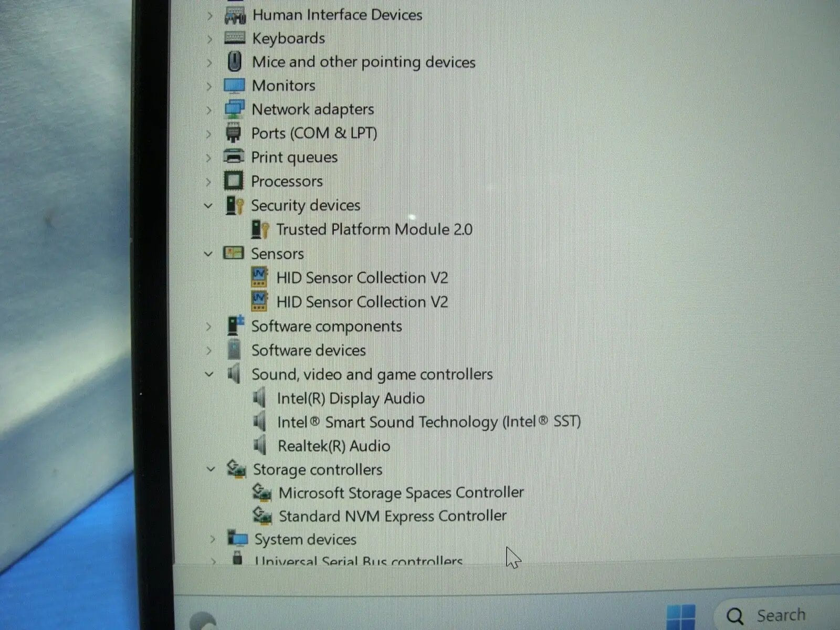Click the System devices folder icon

(237, 539)
